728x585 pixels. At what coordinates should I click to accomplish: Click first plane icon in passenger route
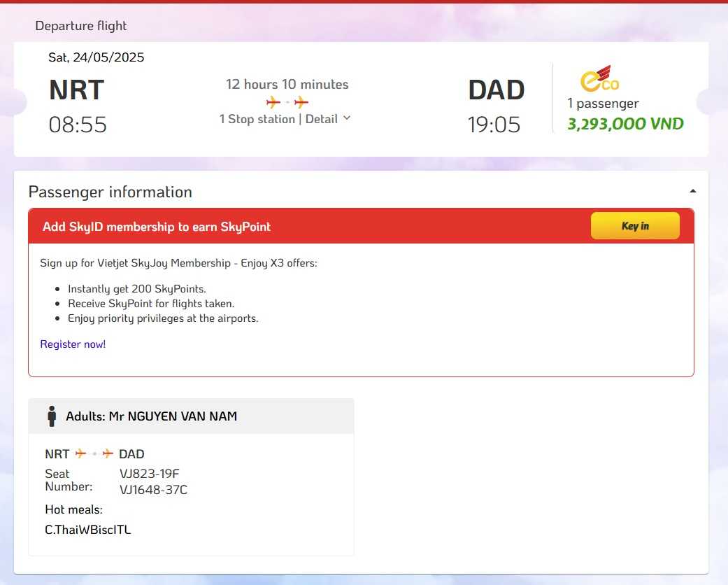click(x=81, y=453)
